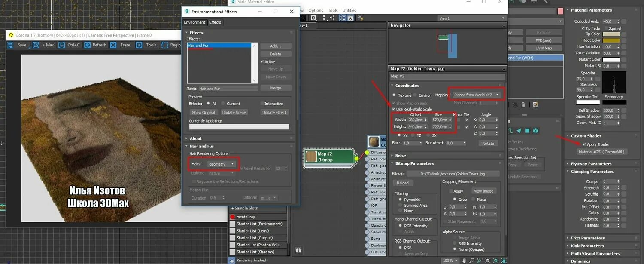The image size is (644, 264).
Task: Click the rendering finished status icon
Action: coord(232,260)
